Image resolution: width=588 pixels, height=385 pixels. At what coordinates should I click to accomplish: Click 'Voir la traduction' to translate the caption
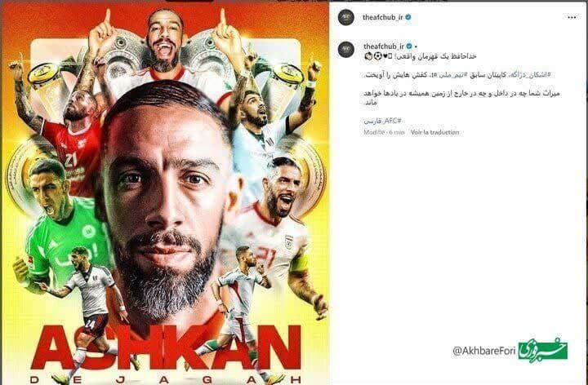point(434,132)
